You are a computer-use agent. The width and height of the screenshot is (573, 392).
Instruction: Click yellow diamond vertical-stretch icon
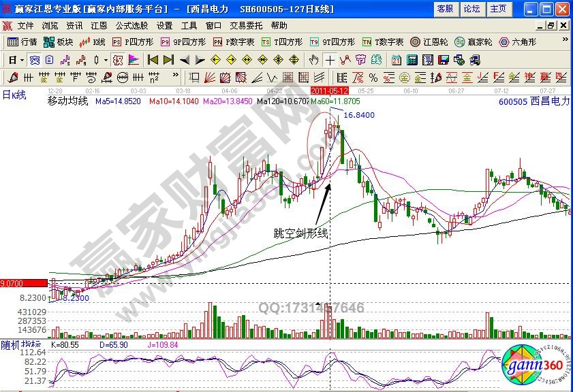click(x=294, y=60)
